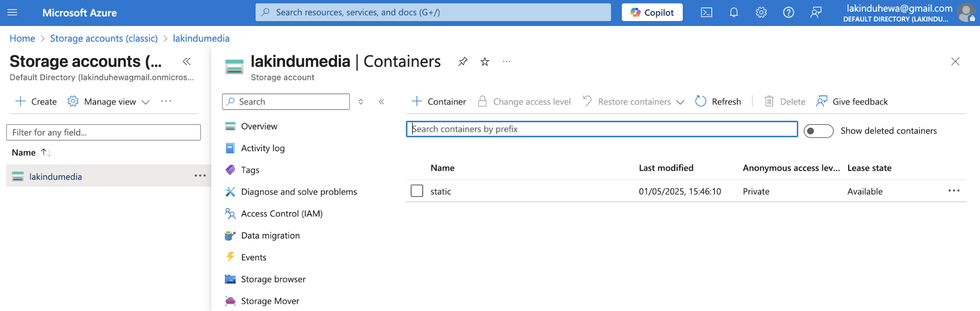Click Lease state column header
The width and height of the screenshot is (980, 311).
tap(869, 168)
